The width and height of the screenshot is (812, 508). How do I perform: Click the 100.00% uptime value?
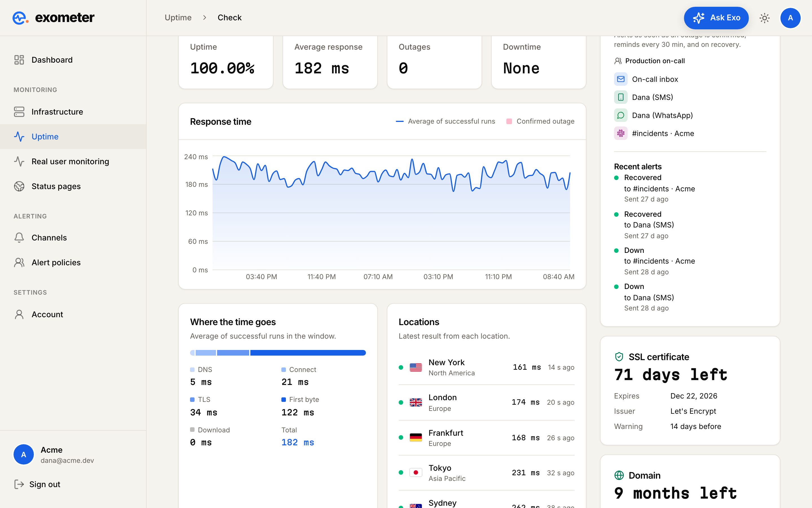222,68
